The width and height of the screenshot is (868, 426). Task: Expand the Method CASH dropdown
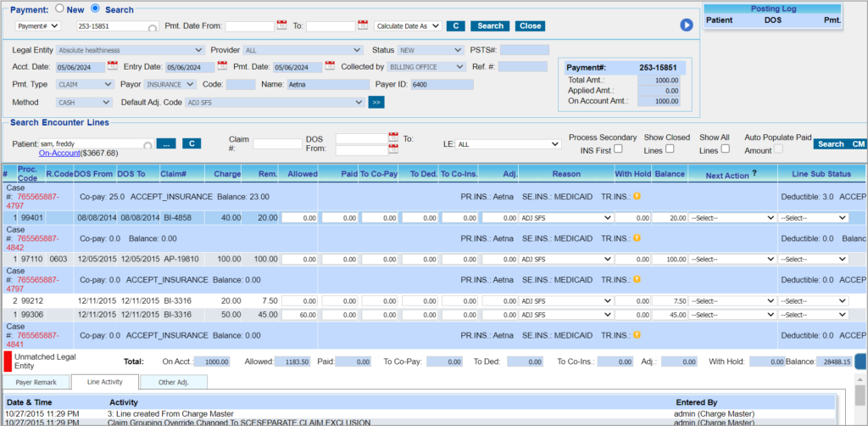pos(85,102)
